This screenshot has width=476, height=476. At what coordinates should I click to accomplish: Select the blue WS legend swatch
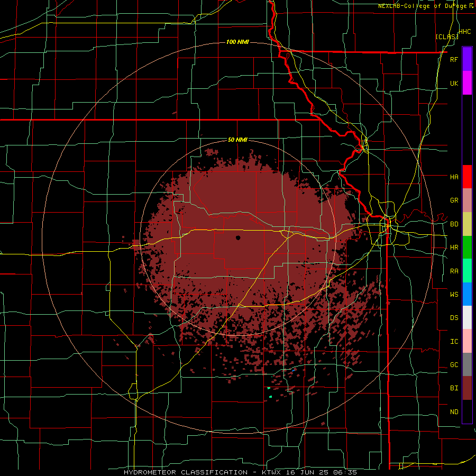[x=467, y=294]
